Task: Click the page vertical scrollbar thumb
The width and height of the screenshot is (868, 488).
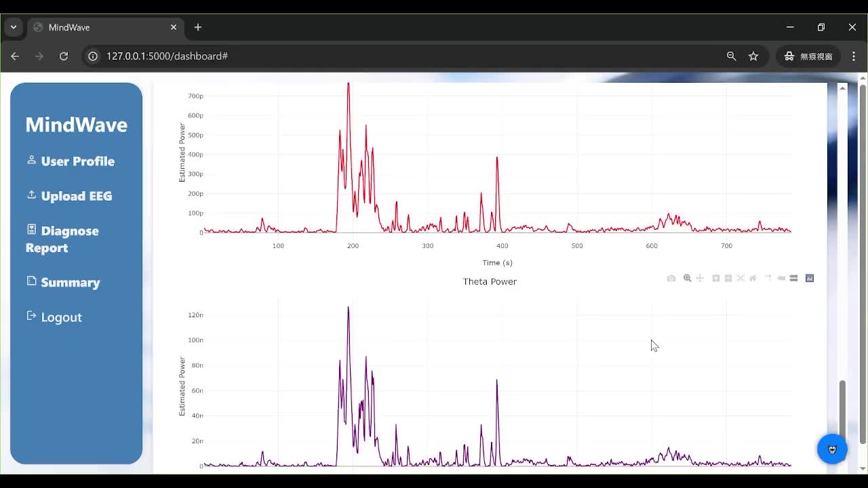Action: 842,407
